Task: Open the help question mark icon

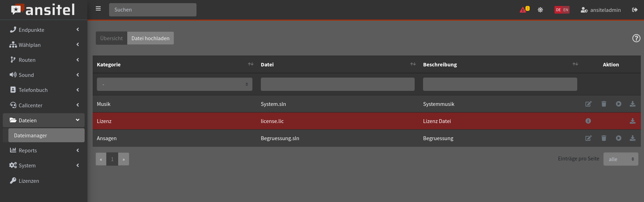Action: 636,38
